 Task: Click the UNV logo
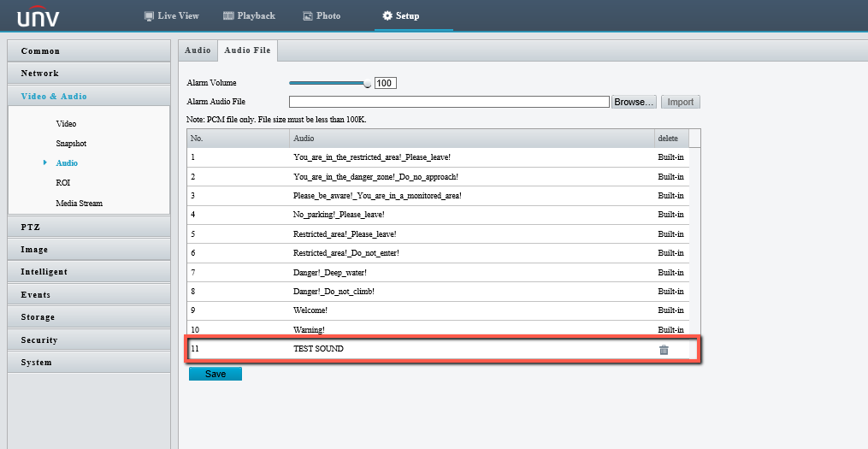(38, 16)
